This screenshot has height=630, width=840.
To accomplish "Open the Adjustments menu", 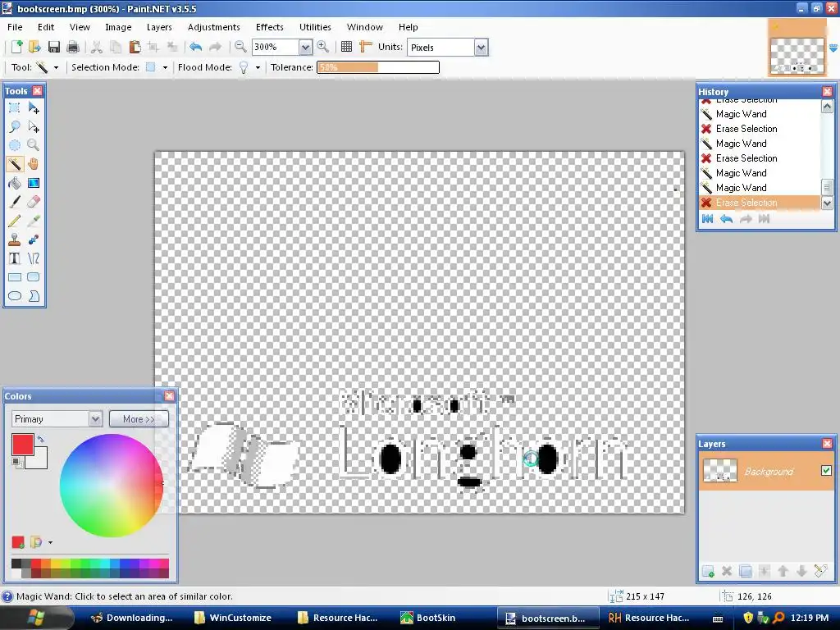I will (x=214, y=27).
